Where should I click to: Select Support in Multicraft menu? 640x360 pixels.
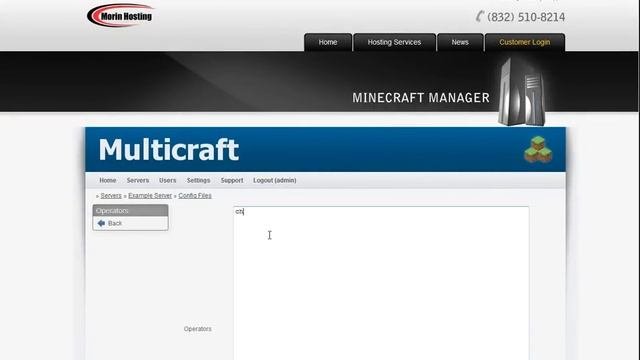232,180
